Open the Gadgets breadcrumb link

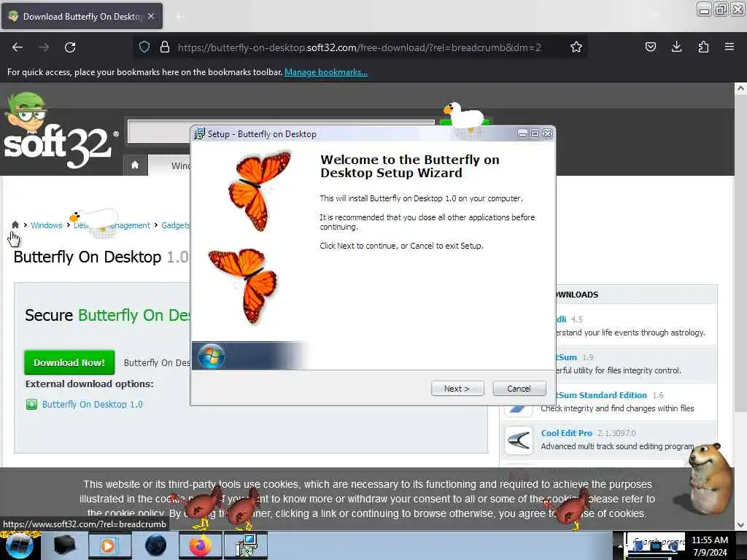point(175,225)
